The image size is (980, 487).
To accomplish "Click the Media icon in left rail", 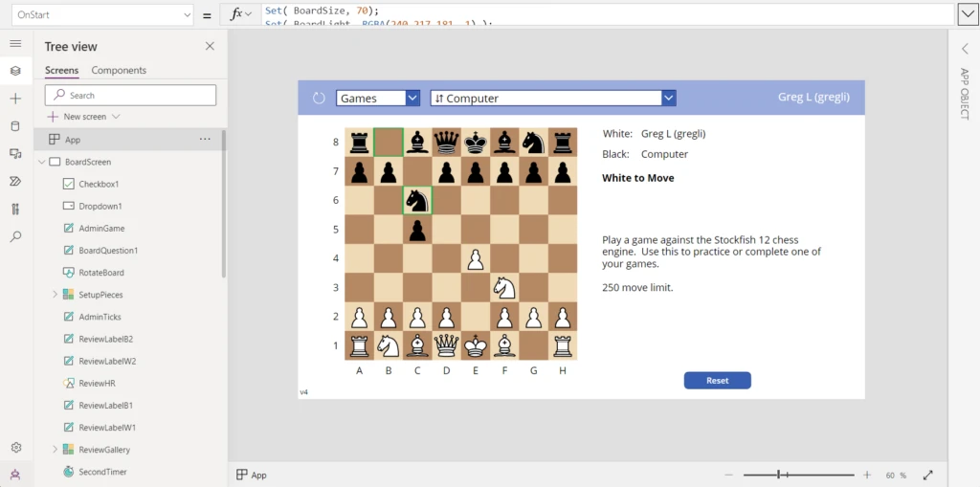I will point(15,154).
